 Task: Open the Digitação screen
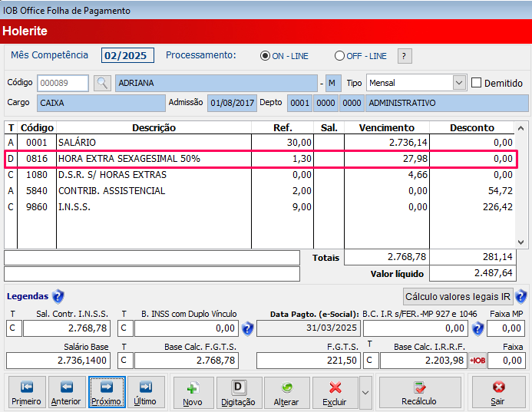coord(239,392)
